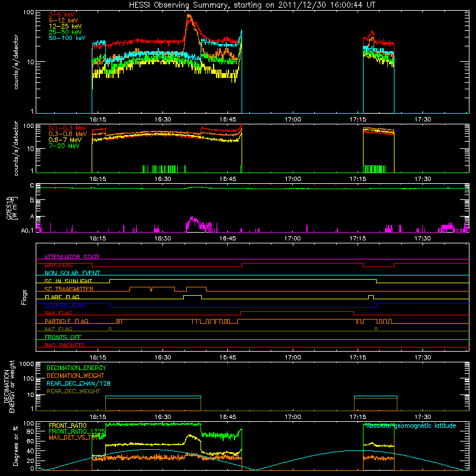
Task: Select the PARTICLE_FLAG label
Action: (x=67, y=321)
